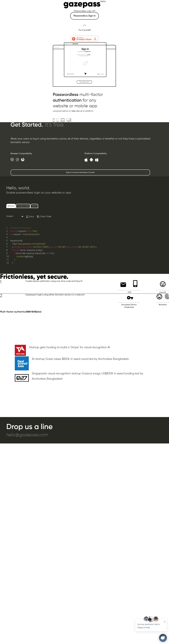Click the 'Multi-factor authentication enabled' text
Image resolution: width=169 pixels, height=644 pixels.
pyautogui.click(x=21, y=312)
